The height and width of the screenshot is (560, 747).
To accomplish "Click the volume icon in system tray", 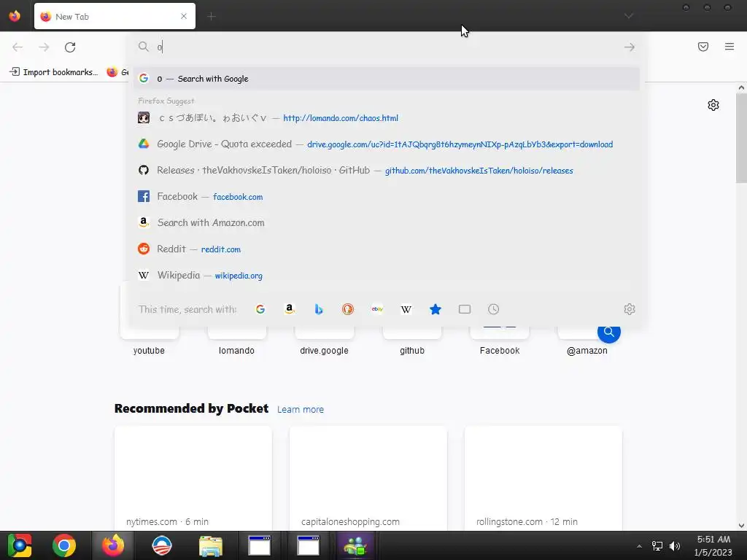I will pyautogui.click(x=675, y=545).
